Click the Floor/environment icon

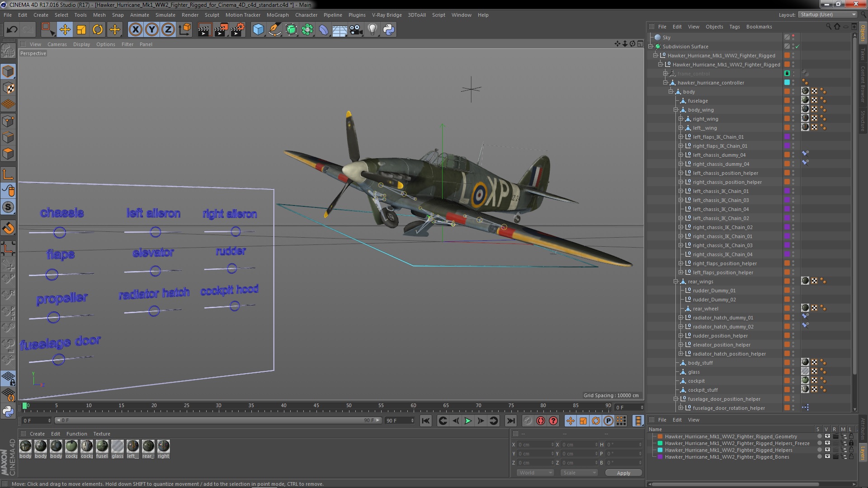pyautogui.click(x=340, y=30)
